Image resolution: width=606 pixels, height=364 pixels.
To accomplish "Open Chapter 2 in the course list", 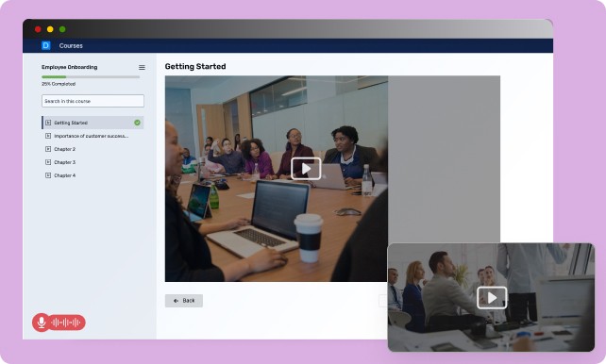I will pos(64,149).
